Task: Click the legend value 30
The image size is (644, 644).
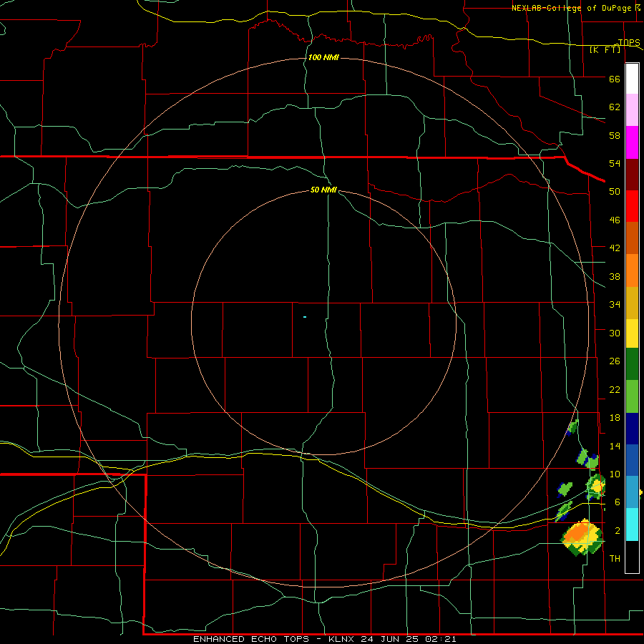Action: tap(615, 333)
